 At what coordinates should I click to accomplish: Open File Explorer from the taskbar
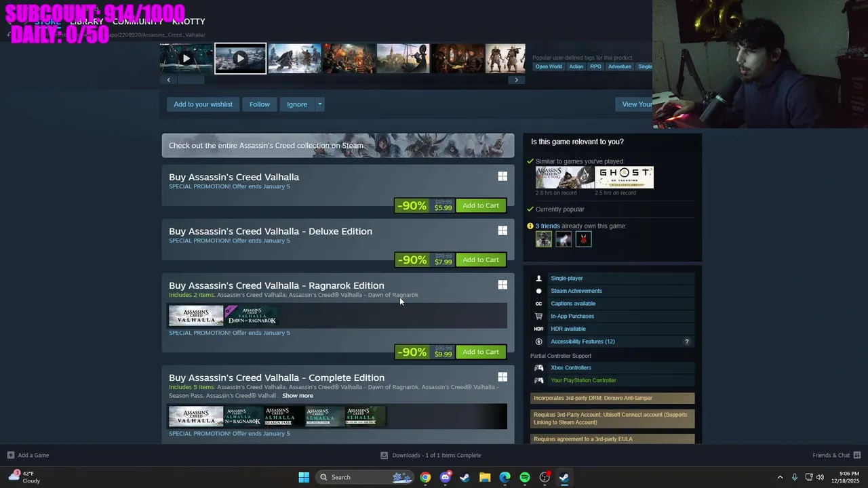[485, 477]
